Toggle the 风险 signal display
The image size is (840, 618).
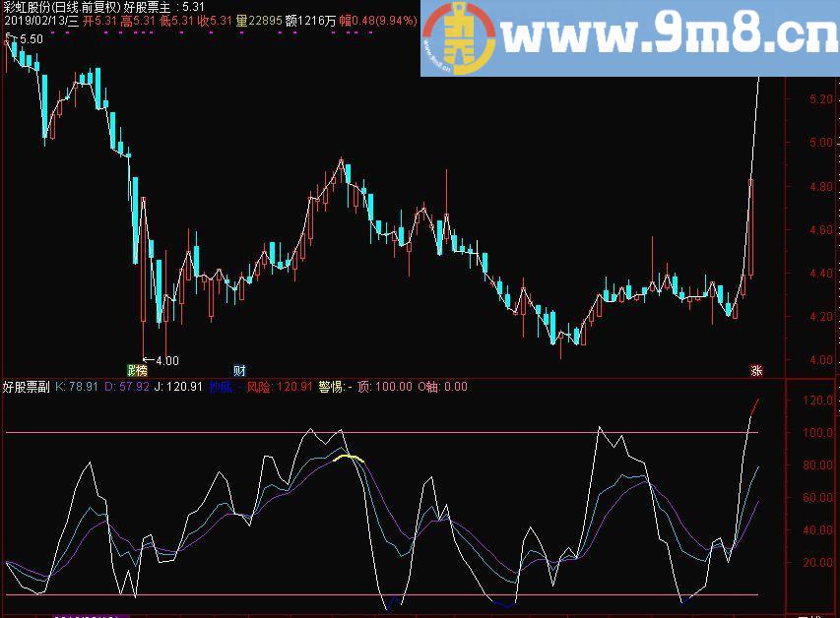click(x=258, y=387)
